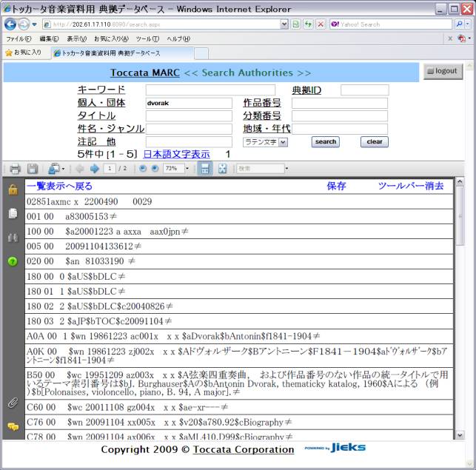
Task: Open the 表示(V) menu
Action: (x=77, y=38)
